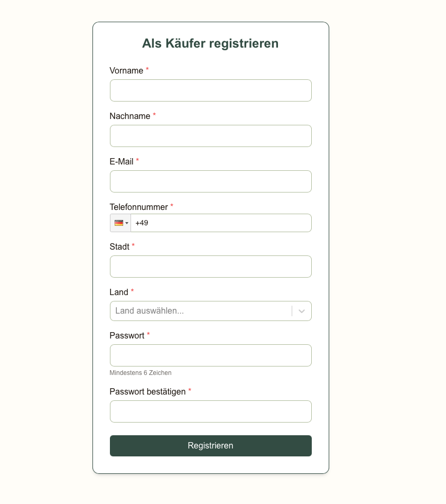Click the Passwort bestätigen label text
Screen dimensions: 446x504
coord(147,392)
